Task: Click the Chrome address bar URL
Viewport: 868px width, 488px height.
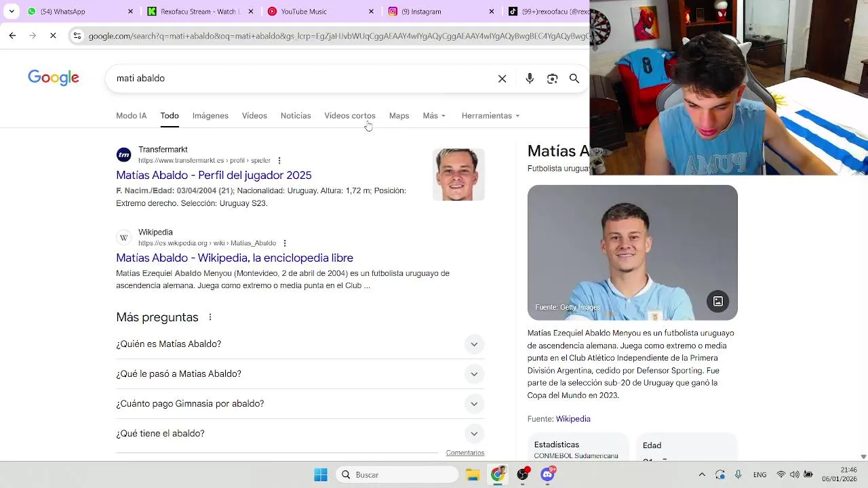Action: pos(338,36)
